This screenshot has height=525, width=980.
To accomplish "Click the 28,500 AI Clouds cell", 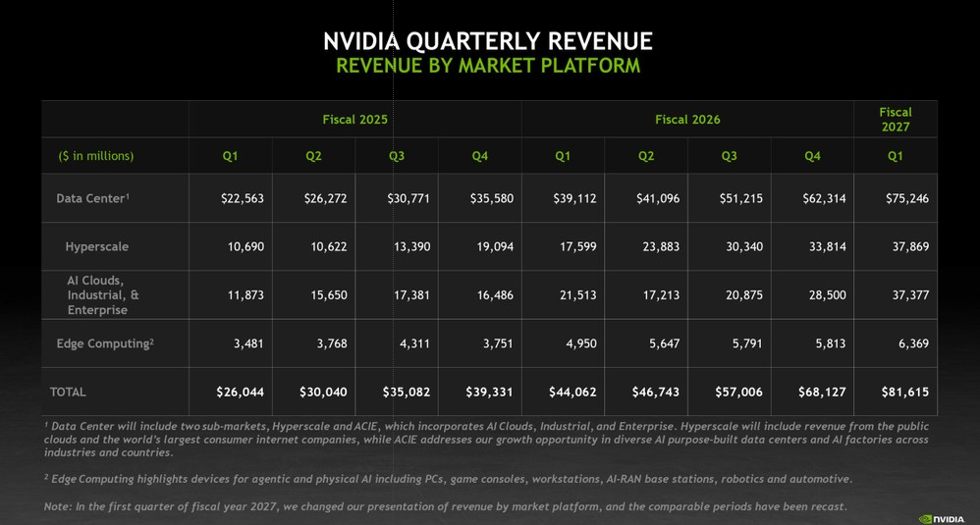I will 828,294.
